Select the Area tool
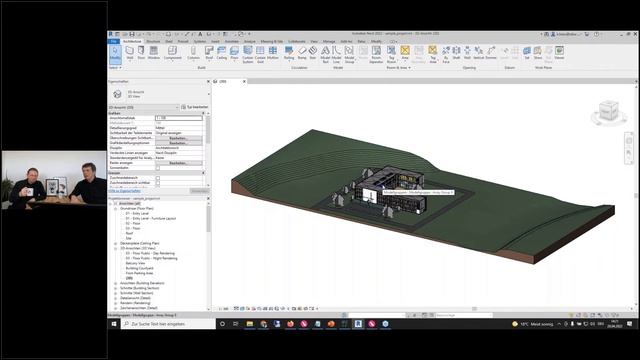Screen dimensions: 640x360 [x=404, y=53]
